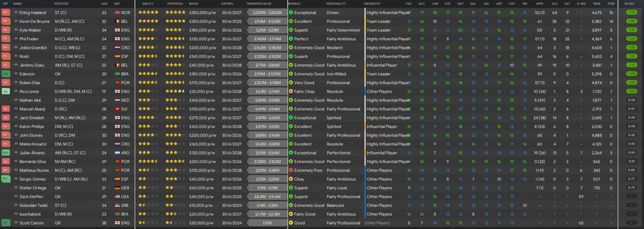
Task: Sort by the Potential column header
Action: pyautogui.click(x=175, y=4)
